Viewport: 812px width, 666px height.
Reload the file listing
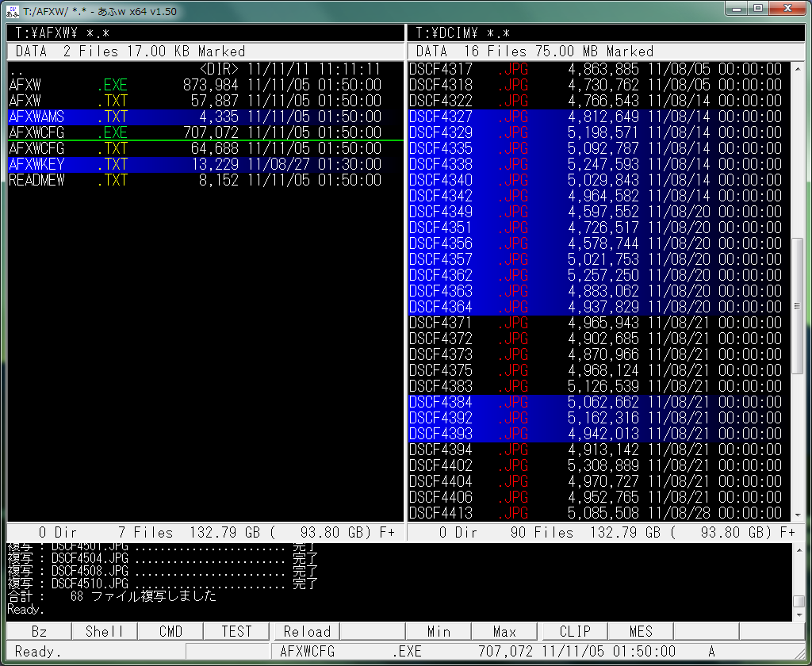[x=306, y=631]
